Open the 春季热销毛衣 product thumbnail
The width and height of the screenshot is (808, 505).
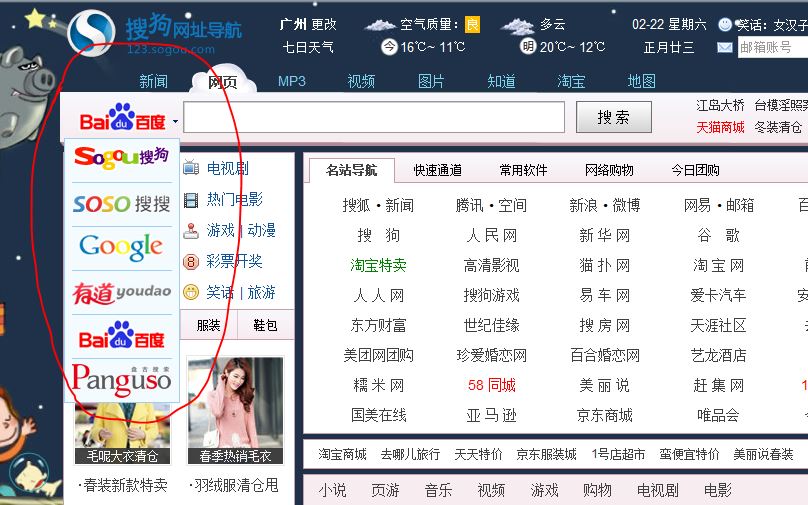(235, 411)
